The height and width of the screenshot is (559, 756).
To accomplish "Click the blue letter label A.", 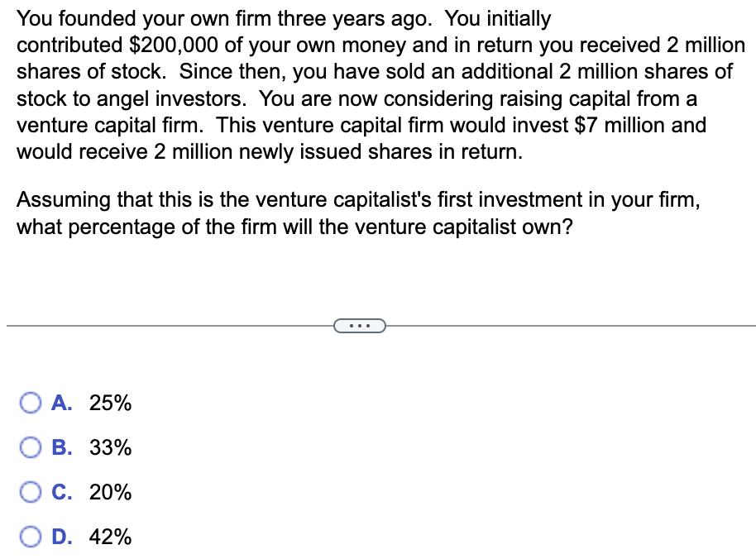I will click(62, 403).
